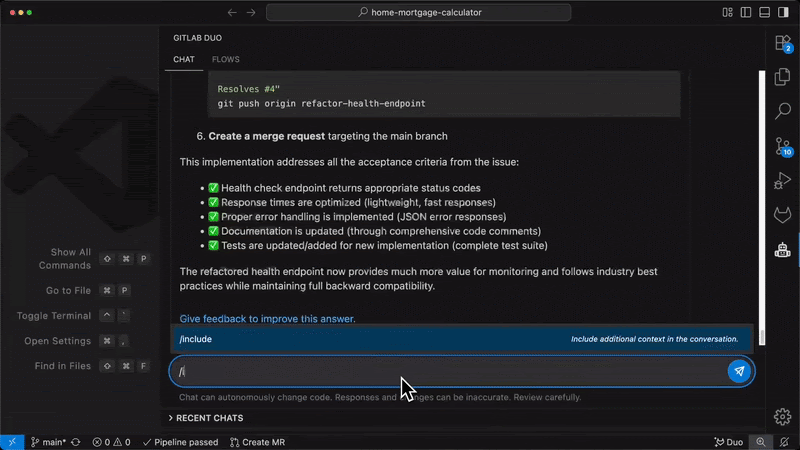Click 'Tests are updated/added' bullet

coord(384,245)
